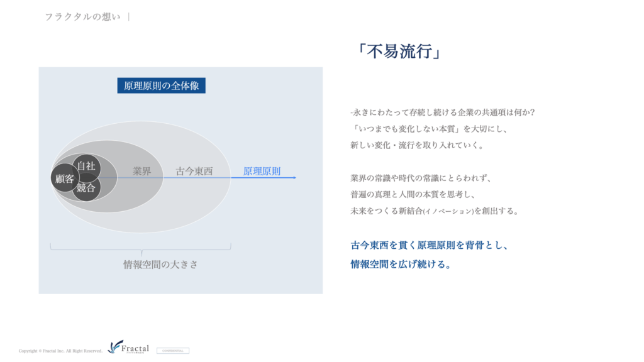Click the 業界 ellipse label
This screenshot has height=362, width=644.
click(142, 171)
